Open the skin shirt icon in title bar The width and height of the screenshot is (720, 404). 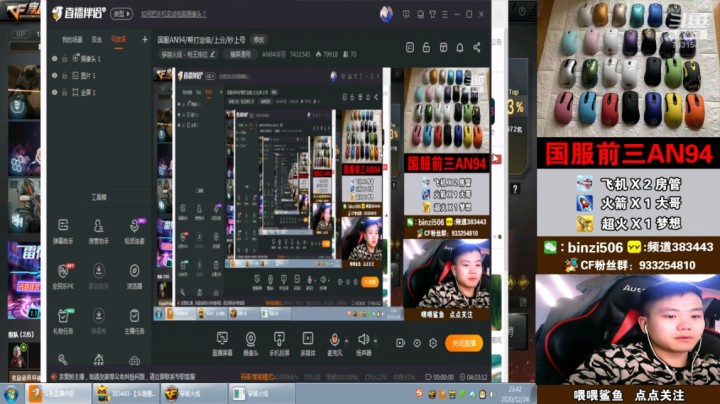433,15
